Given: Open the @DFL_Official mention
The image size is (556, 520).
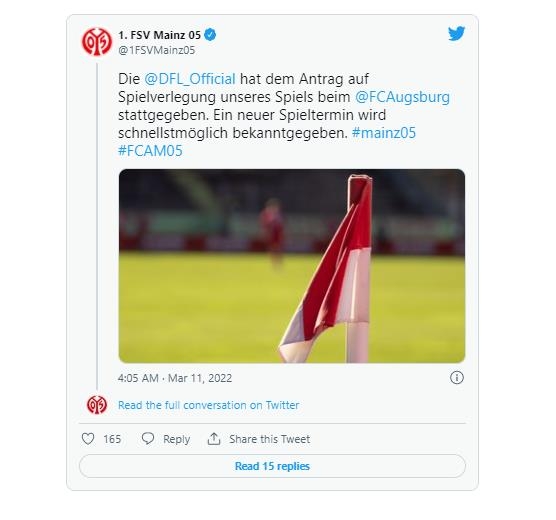Looking at the screenshot, I should [x=190, y=79].
